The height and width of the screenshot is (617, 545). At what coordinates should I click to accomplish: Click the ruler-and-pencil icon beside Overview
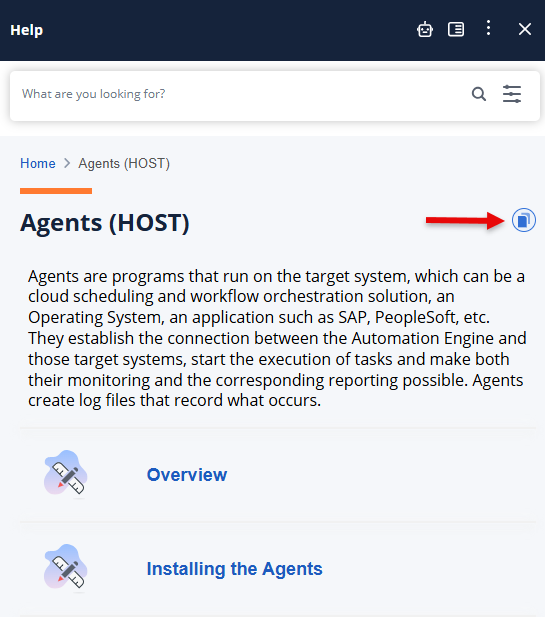pos(66,473)
